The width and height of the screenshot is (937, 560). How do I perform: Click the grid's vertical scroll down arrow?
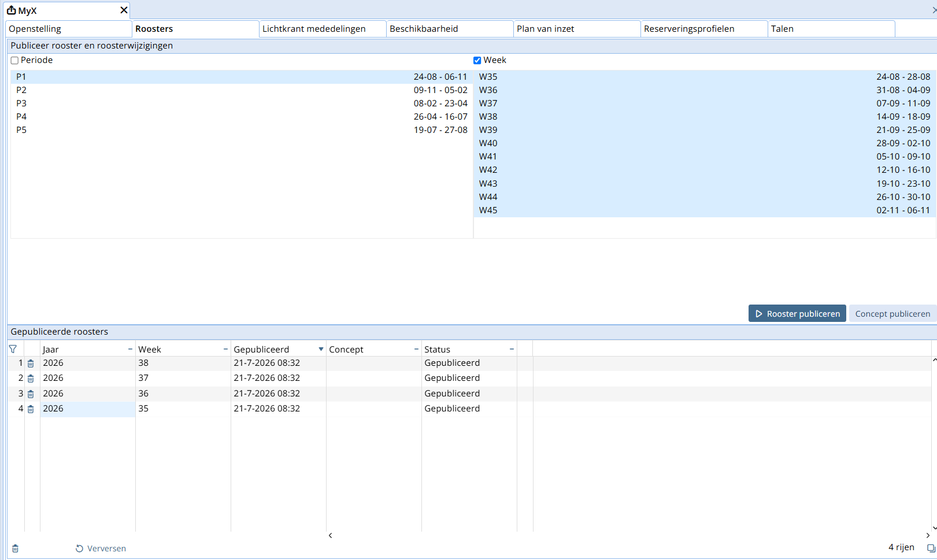point(934,528)
